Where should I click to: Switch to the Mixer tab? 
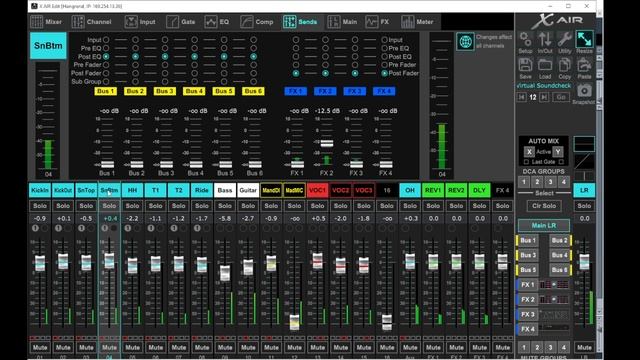[47, 22]
